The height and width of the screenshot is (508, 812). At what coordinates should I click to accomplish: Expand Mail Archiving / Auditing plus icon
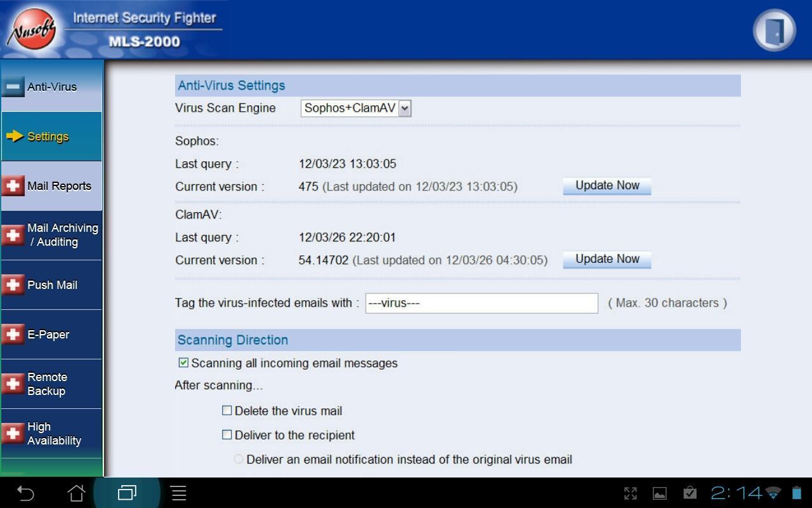click(13, 235)
